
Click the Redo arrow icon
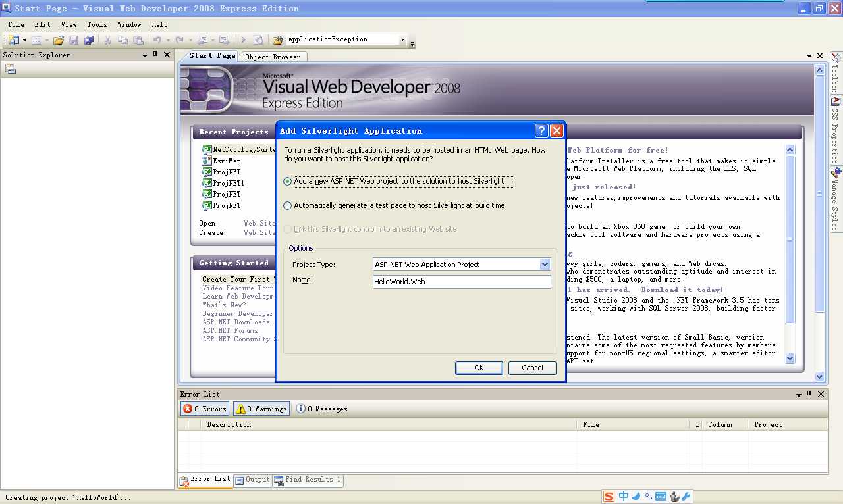(179, 40)
